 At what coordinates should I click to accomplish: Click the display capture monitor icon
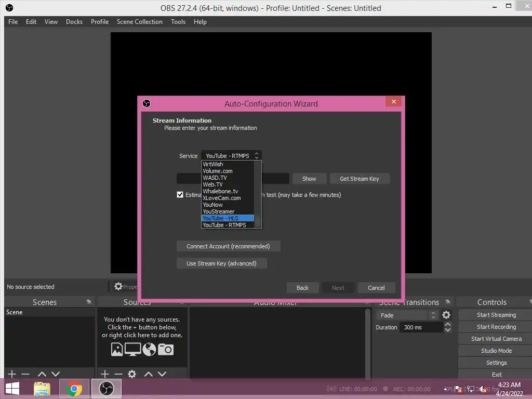click(132, 349)
